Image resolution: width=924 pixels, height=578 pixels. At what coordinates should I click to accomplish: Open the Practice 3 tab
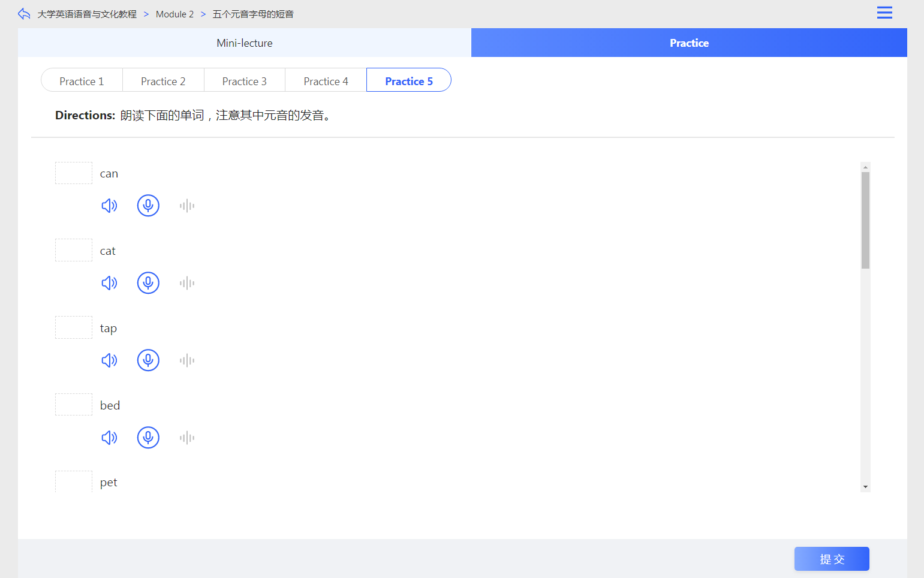[244, 81]
